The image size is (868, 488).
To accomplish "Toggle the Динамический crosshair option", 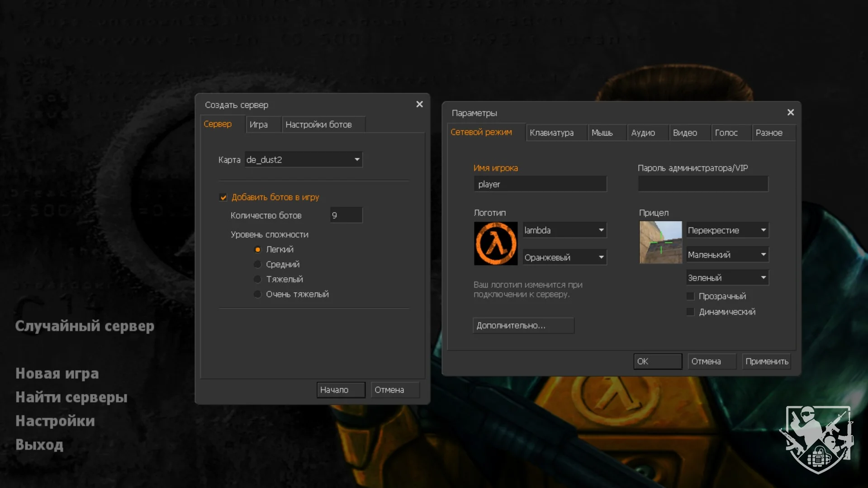I will pyautogui.click(x=690, y=312).
